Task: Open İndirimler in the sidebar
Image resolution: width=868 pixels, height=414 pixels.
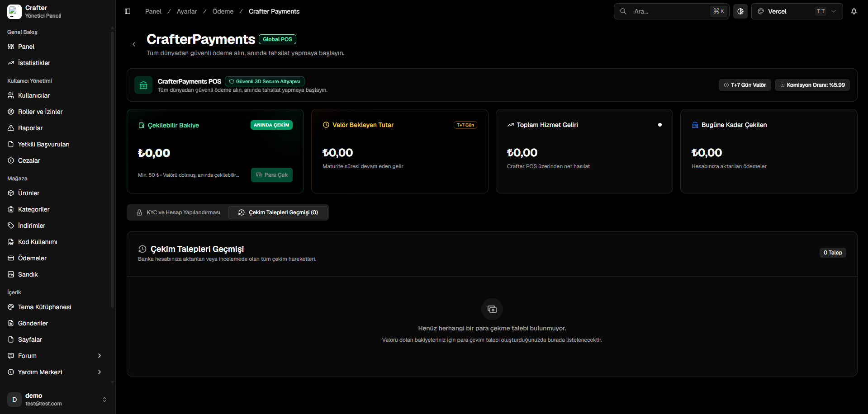Action: (55, 226)
